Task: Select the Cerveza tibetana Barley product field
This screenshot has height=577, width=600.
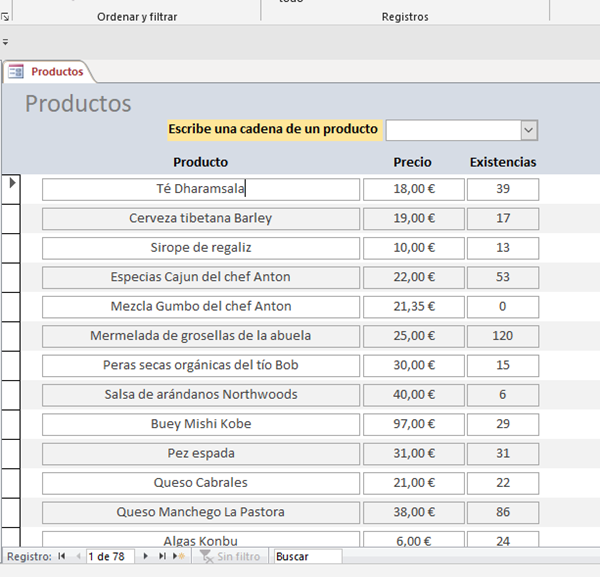Action: tap(200, 218)
